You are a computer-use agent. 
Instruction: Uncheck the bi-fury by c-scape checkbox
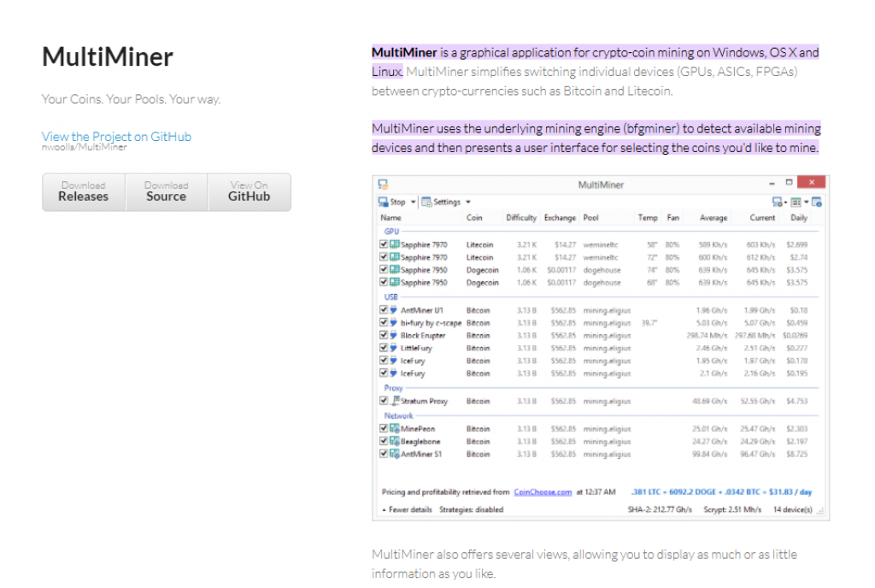(384, 322)
